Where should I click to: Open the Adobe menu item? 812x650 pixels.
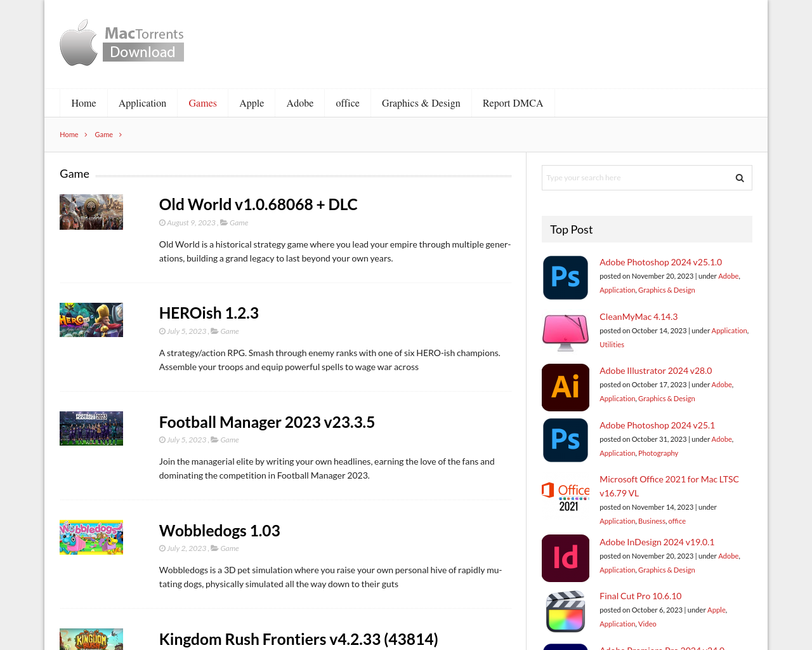coord(300,103)
